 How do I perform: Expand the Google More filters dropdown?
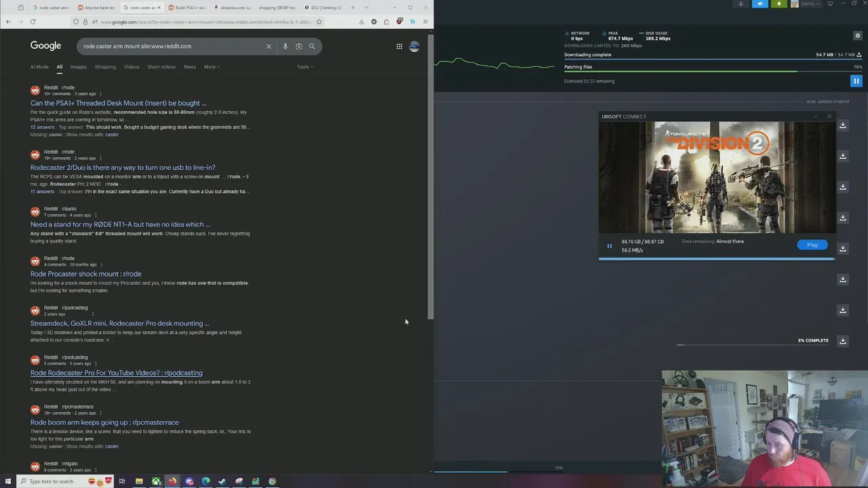(212, 66)
